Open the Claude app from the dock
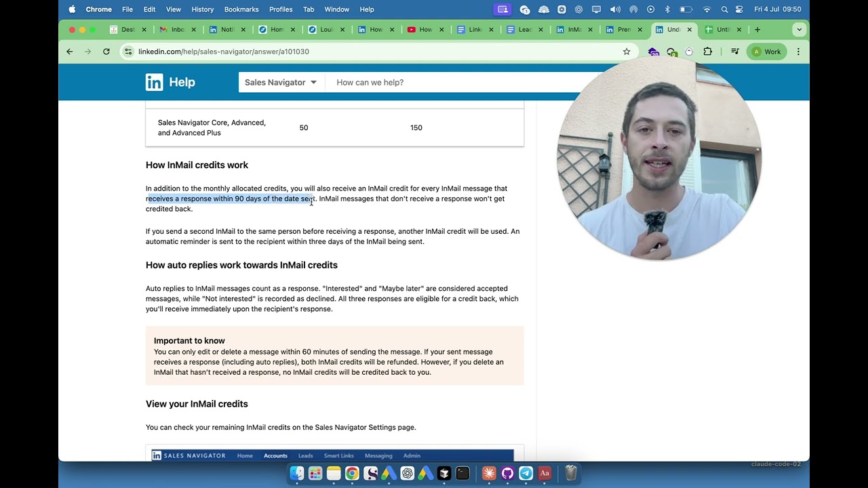 489,473
